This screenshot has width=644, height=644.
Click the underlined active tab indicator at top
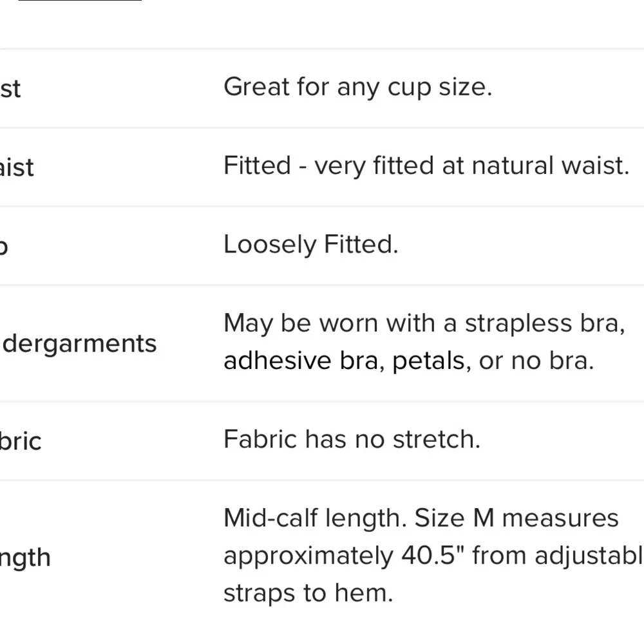tap(80, 1)
